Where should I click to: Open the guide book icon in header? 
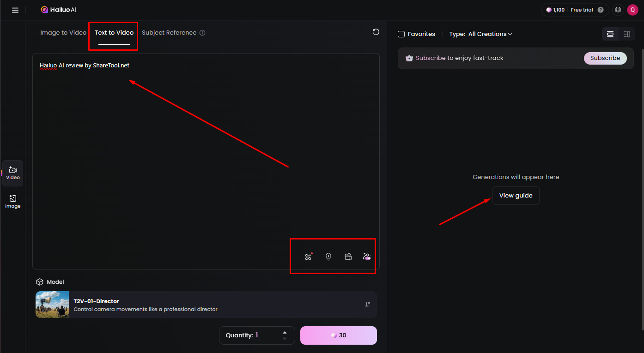[618, 10]
